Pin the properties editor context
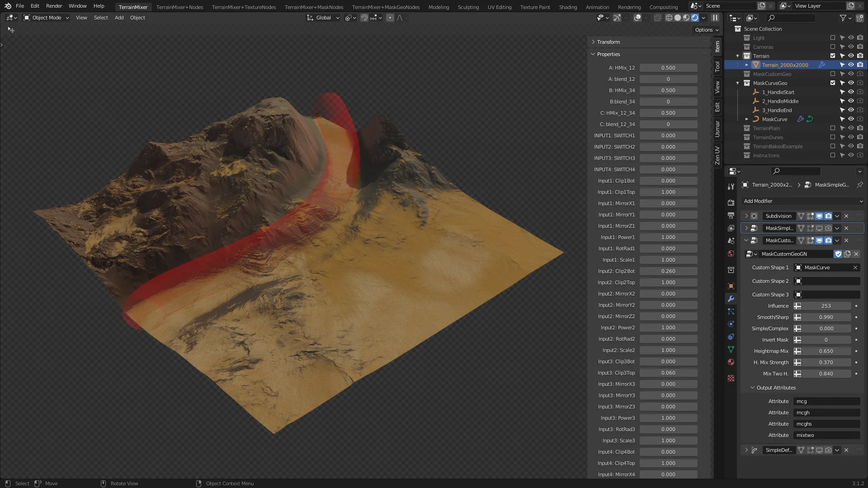Viewport: 868px width, 488px height. coord(859,185)
